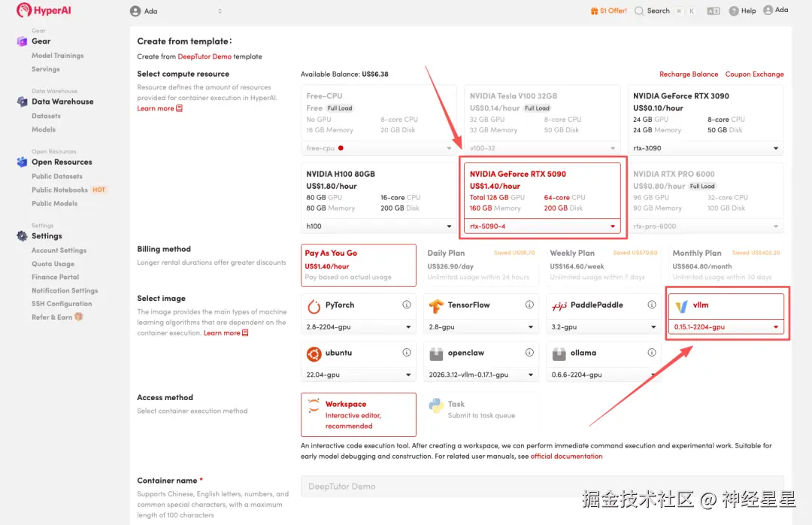This screenshot has height=525, width=812.
Task: Open ubuntu 22.04-gpu version dropdown
Action: point(359,375)
